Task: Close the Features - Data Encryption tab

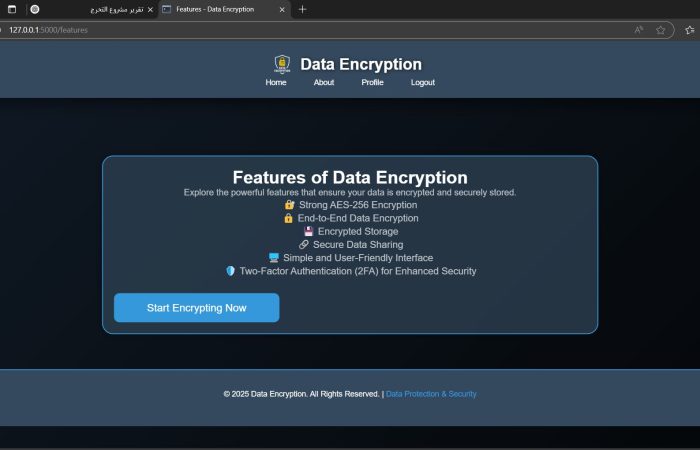Action: 281,9
